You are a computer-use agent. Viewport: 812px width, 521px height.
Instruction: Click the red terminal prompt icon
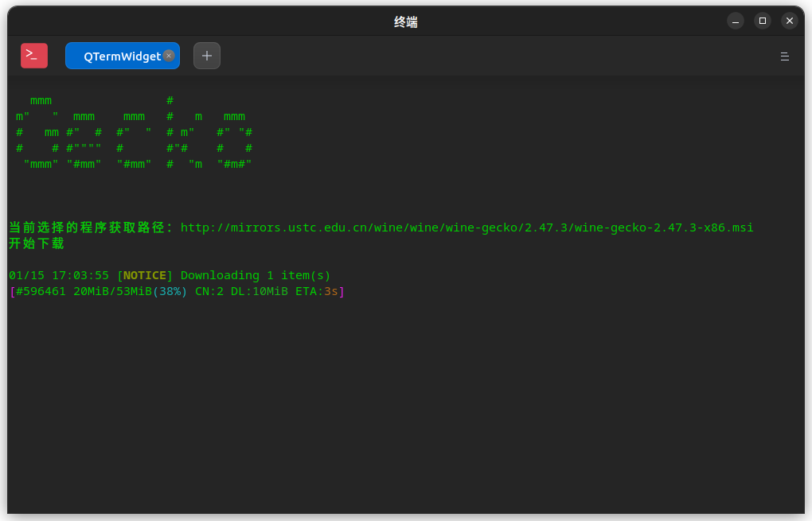coord(34,56)
